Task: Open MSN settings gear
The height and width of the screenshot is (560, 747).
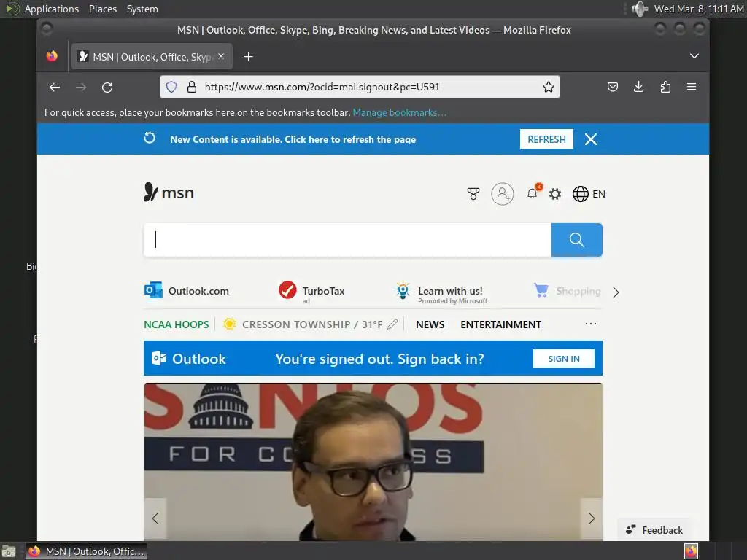Action: point(555,194)
